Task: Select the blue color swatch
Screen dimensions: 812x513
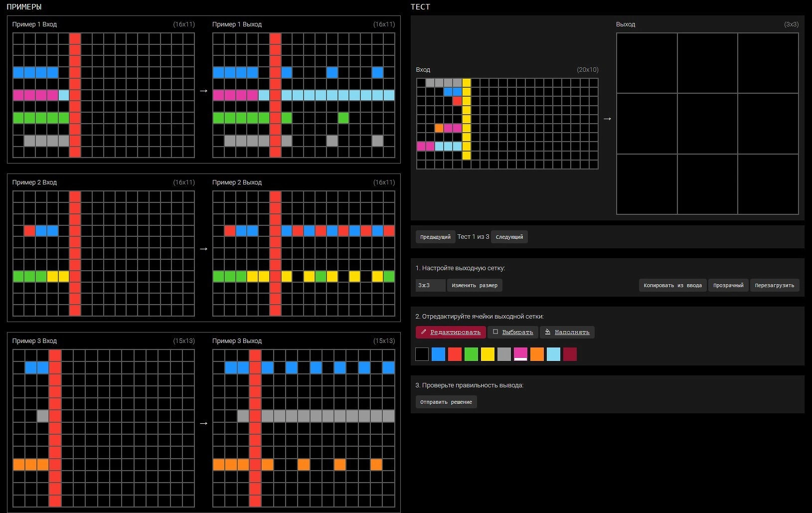Action: pyautogui.click(x=438, y=354)
